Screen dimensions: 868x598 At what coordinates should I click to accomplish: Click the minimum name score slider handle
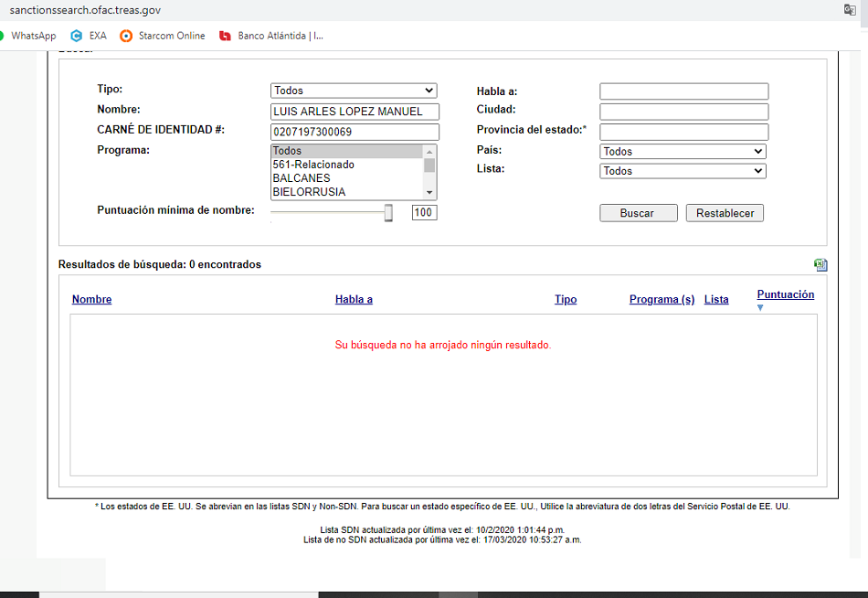pos(388,213)
